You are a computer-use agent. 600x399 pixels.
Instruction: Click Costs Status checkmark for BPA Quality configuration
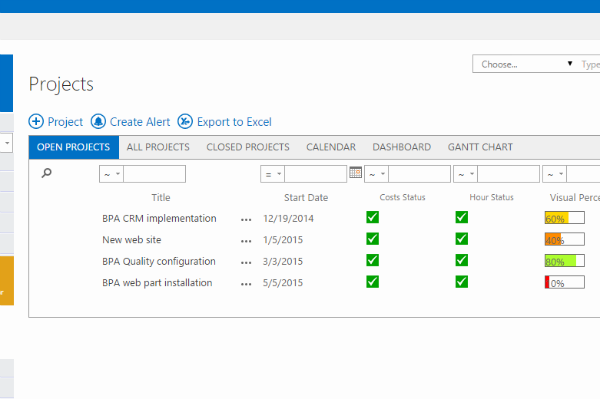click(x=372, y=261)
